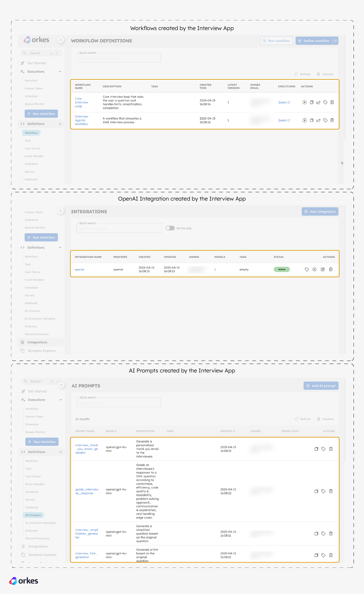Open the Define workflow dropdown arrow
This screenshot has height=594, width=364.
(335, 41)
